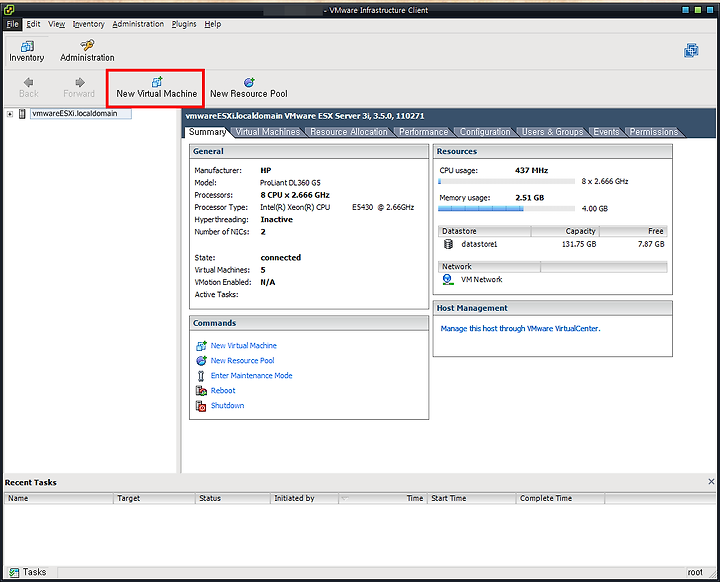720x582 pixels.
Task: Close the Recent Tasks panel
Action: pos(711,481)
